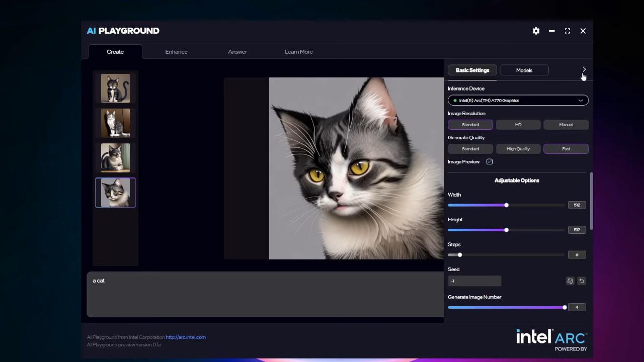Screen dimensions: 644x362
Task: Click the settings panel vertical scrollbar
Action: click(x=592, y=201)
